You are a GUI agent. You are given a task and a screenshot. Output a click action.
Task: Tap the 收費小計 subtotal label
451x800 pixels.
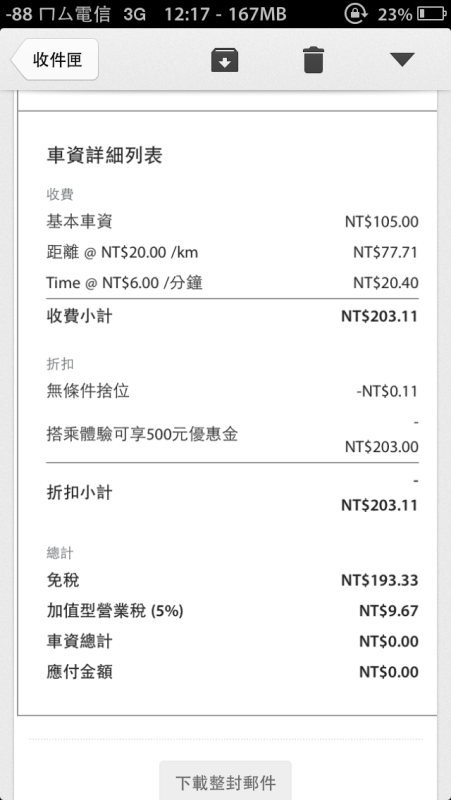(80, 316)
